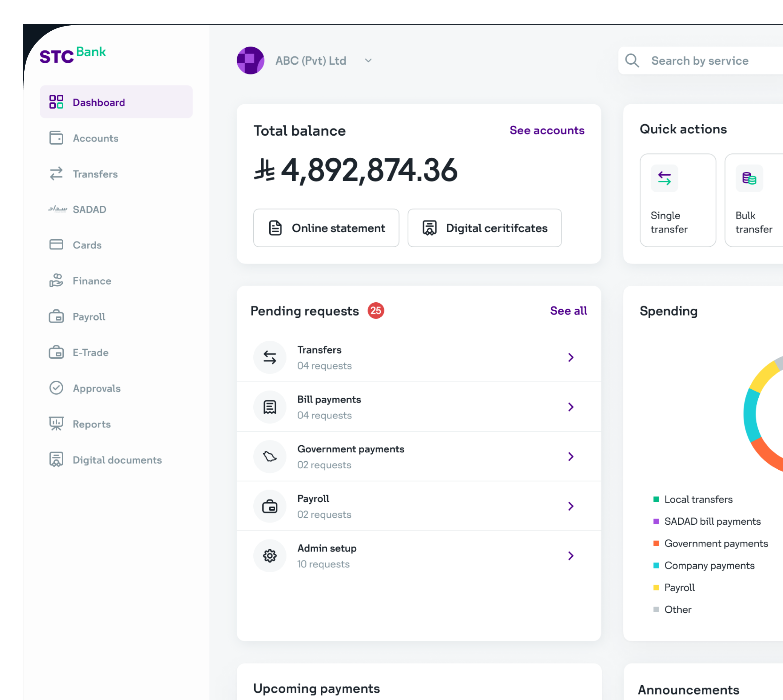Image resolution: width=783 pixels, height=700 pixels.
Task: Click the green Local transfers legend swatch
Action: [656, 499]
